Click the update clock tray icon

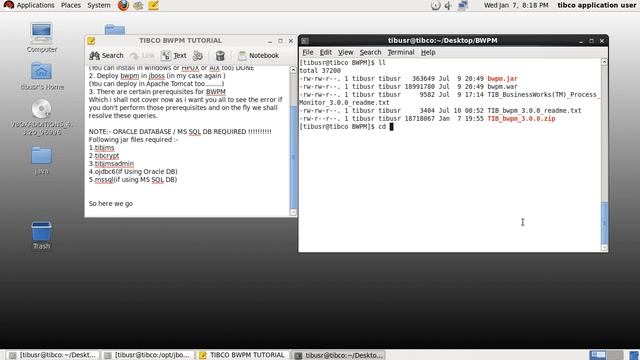click(x=436, y=5)
